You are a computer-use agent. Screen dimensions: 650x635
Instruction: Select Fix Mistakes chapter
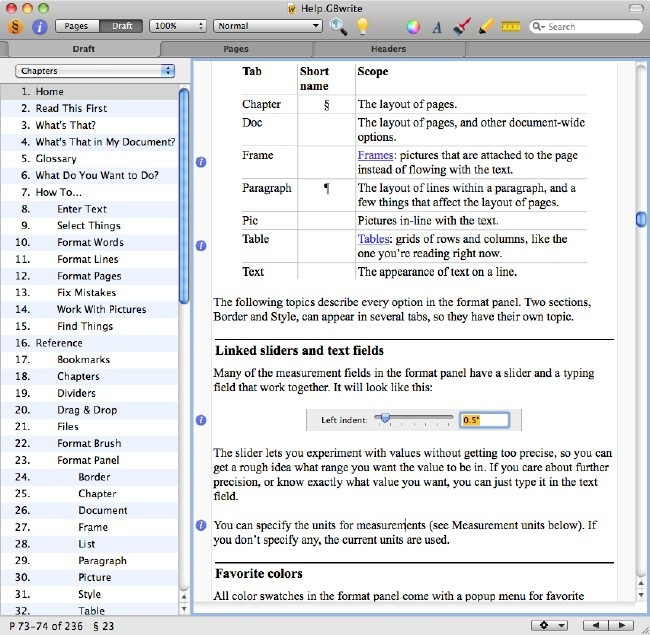pos(90,293)
